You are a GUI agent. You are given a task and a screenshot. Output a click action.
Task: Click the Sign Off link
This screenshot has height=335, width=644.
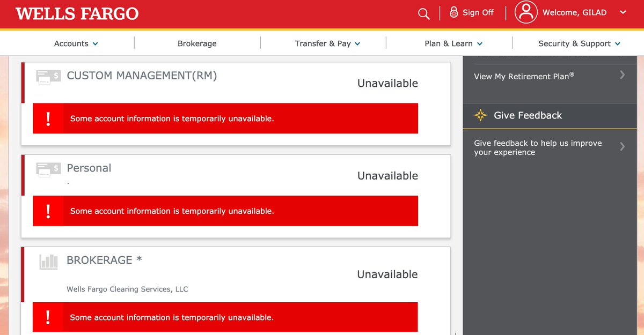(x=478, y=12)
